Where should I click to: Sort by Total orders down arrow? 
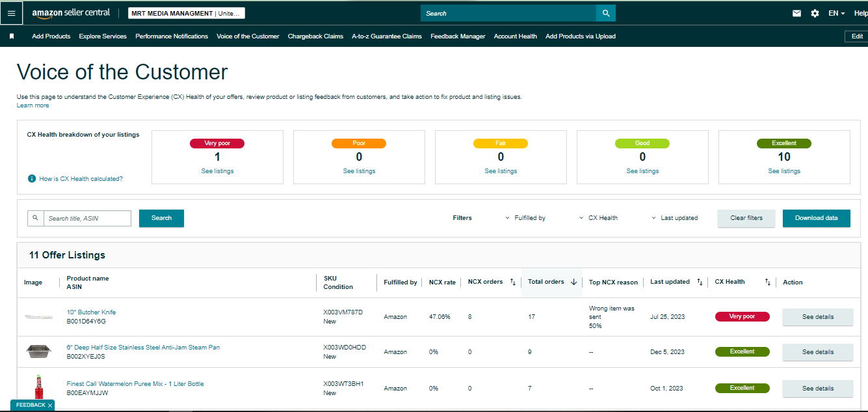coord(573,282)
